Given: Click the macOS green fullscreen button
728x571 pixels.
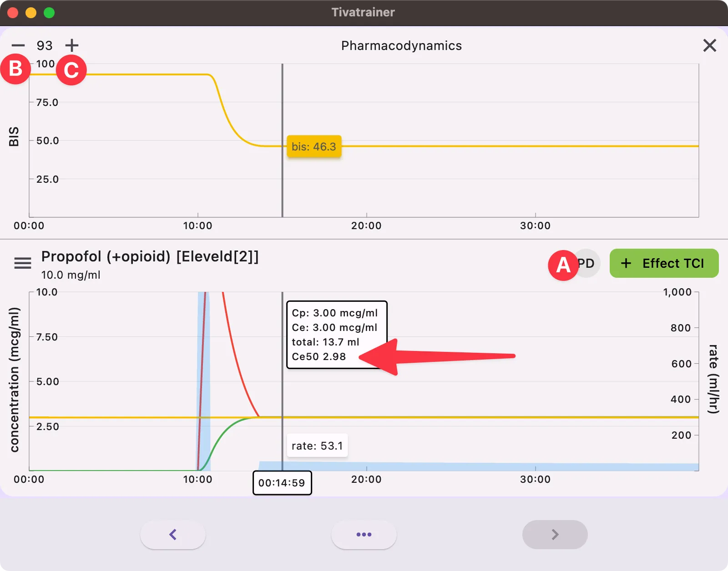Looking at the screenshot, I should (x=49, y=13).
